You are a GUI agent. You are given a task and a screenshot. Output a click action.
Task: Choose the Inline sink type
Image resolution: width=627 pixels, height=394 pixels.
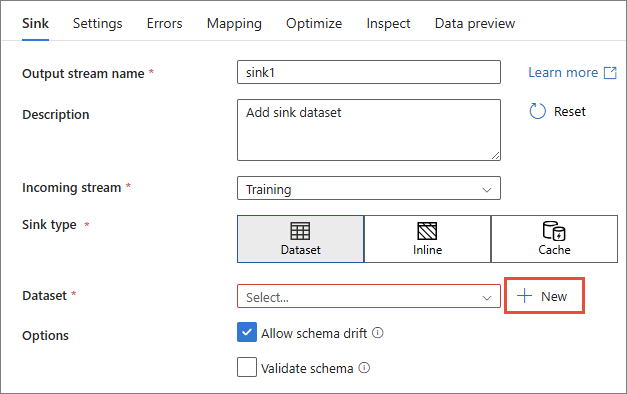427,239
